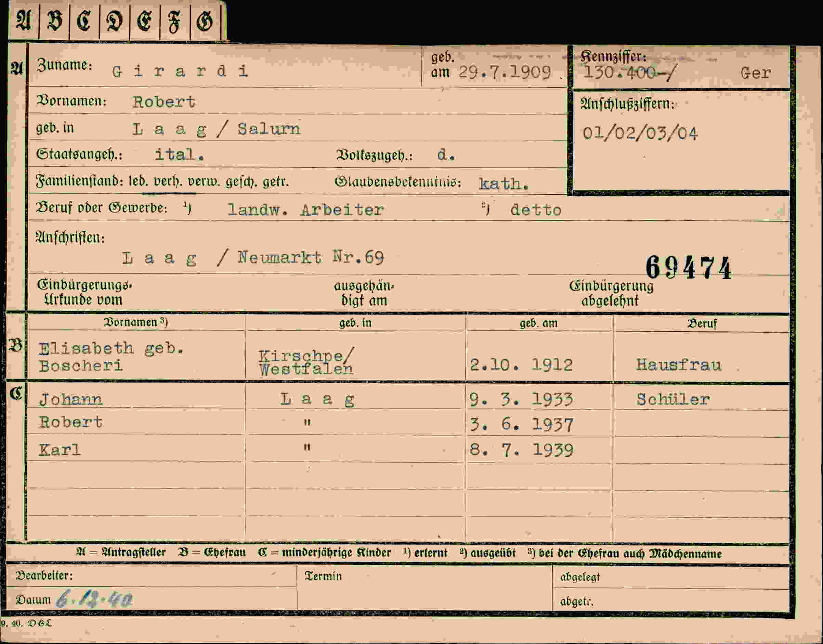Click the section B marker for Ehefrau

point(16,345)
